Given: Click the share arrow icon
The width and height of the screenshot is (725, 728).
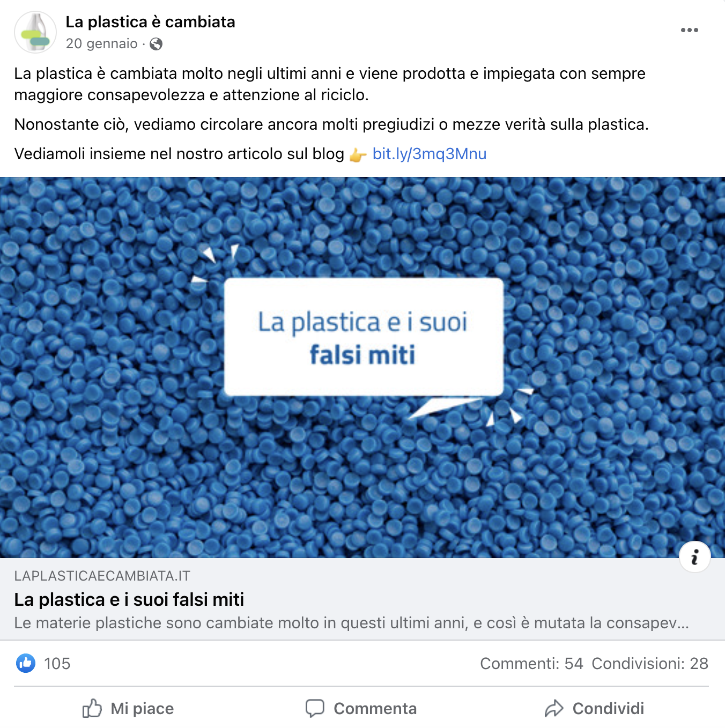Looking at the screenshot, I should coord(554,708).
